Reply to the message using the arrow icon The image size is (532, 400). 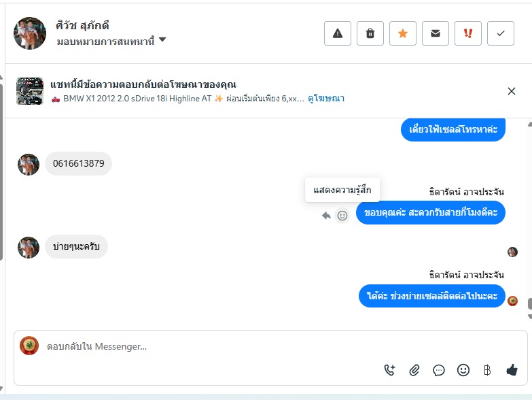[x=327, y=215]
